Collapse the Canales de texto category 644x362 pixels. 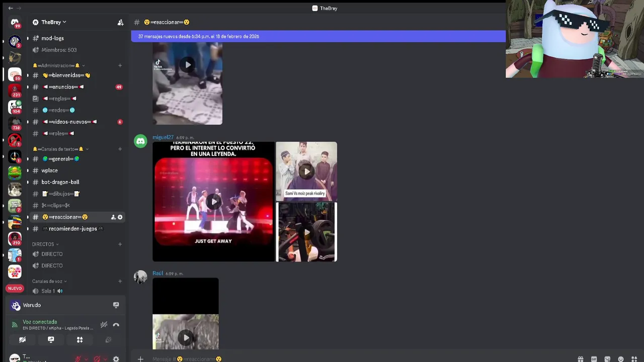60,149
